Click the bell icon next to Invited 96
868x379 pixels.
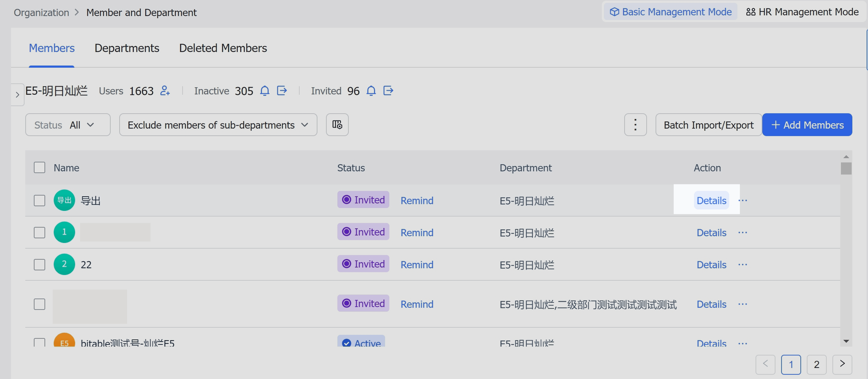tap(371, 91)
